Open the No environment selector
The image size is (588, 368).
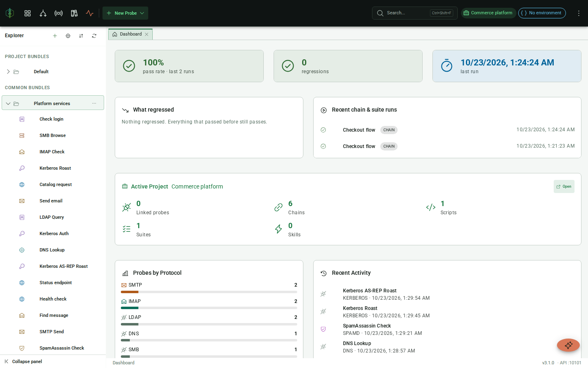(x=542, y=13)
